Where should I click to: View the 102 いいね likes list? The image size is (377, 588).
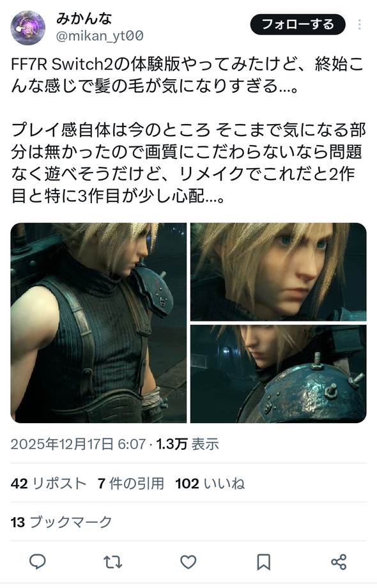[x=210, y=483]
